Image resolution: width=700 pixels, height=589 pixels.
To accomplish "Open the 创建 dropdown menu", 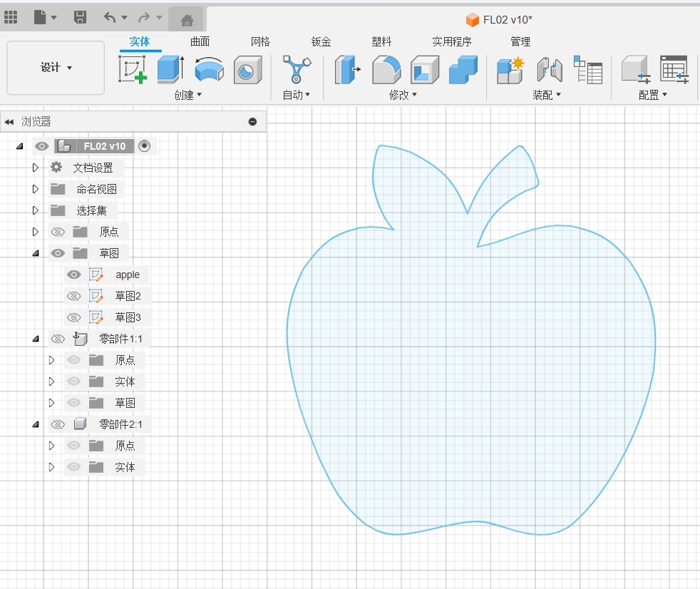I will point(188,95).
